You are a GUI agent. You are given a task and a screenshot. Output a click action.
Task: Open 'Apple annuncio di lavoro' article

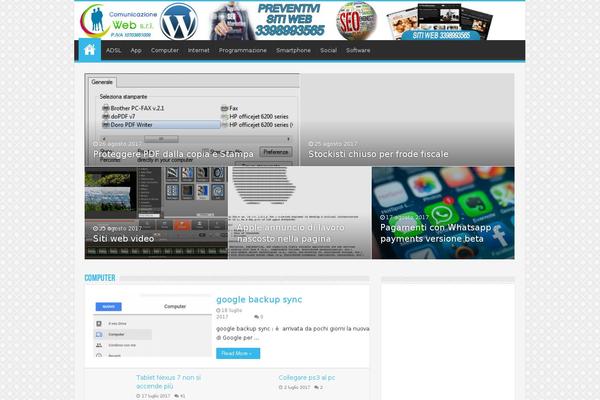click(290, 233)
